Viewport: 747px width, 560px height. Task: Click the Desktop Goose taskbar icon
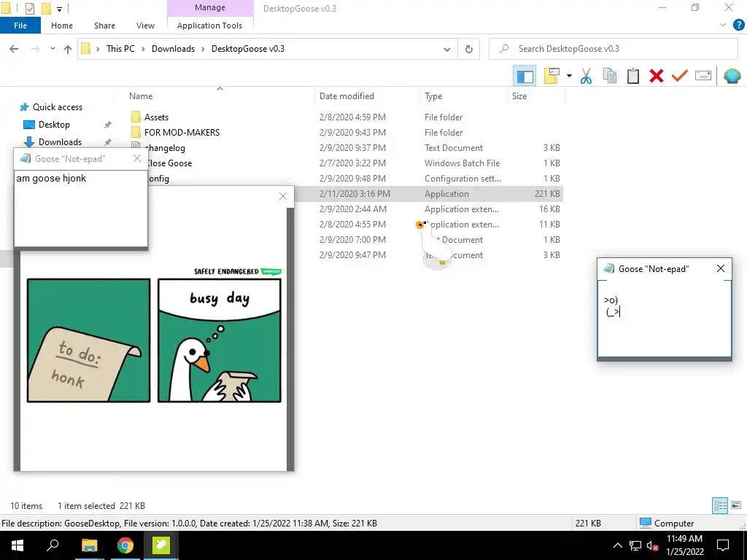pyautogui.click(x=161, y=545)
